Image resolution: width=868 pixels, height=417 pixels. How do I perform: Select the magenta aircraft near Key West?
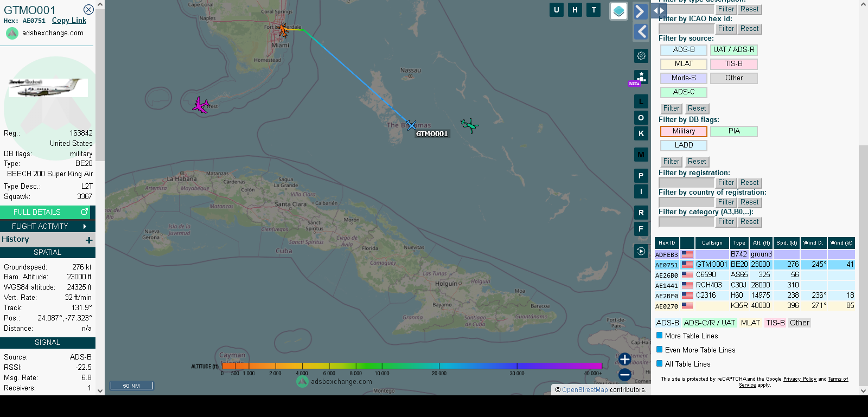[201, 105]
